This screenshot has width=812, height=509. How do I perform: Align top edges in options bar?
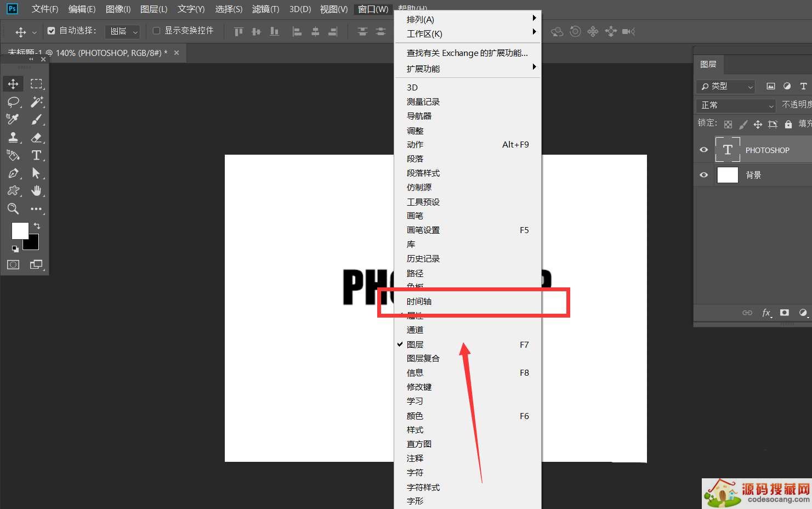point(239,32)
